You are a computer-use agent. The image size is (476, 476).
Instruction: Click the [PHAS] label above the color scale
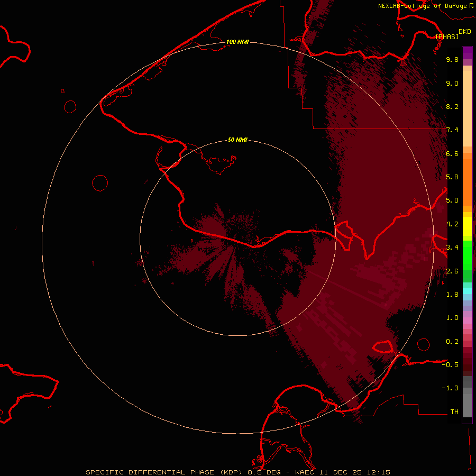coord(447,36)
